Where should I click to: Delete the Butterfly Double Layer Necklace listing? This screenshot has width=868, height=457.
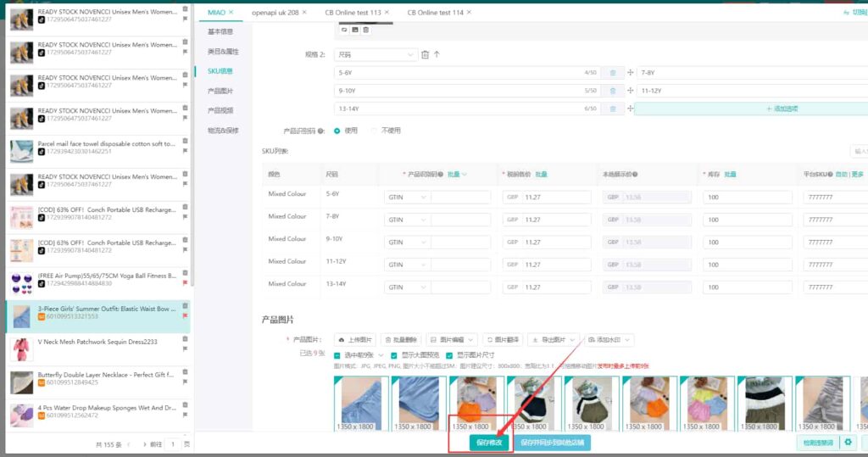click(185, 371)
